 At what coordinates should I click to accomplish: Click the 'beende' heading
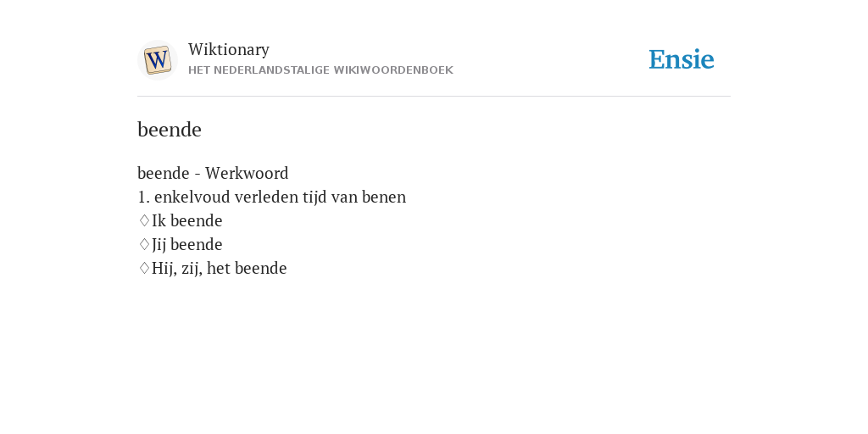pyautogui.click(x=170, y=130)
